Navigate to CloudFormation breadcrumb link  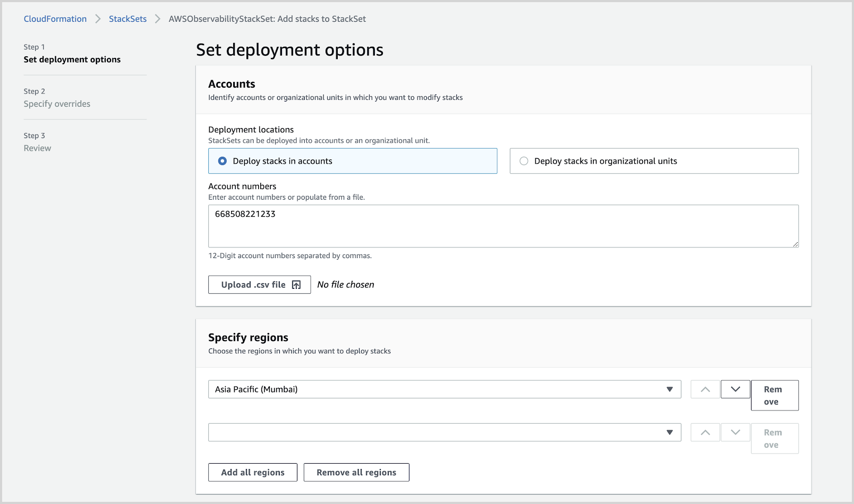click(55, 19)
